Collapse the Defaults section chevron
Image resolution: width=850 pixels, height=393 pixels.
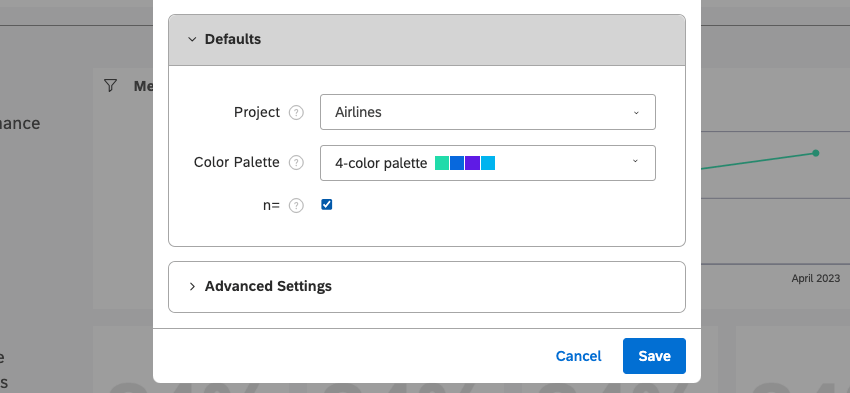tap(192, 40)
